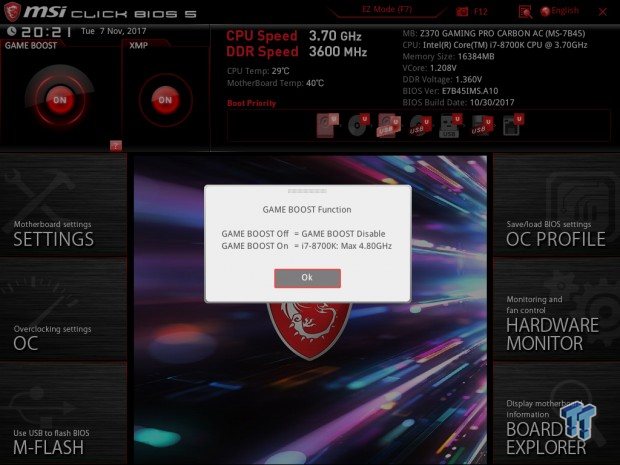The height and width of the screenshot is (465, 620).
Task: Click the GAME BOOST Off = Disable line
Action: click(303, 234)
